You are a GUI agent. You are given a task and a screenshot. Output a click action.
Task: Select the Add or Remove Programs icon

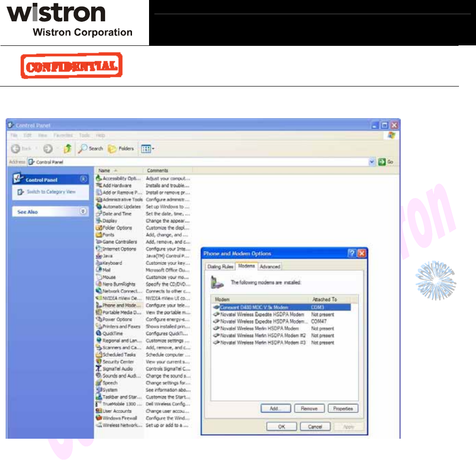click(99, 192)
